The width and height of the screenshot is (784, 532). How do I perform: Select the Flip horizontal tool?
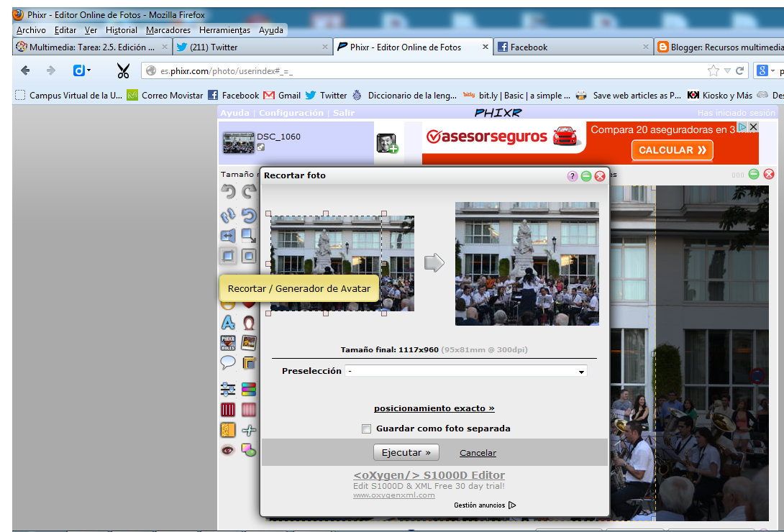tap(228, 236)
